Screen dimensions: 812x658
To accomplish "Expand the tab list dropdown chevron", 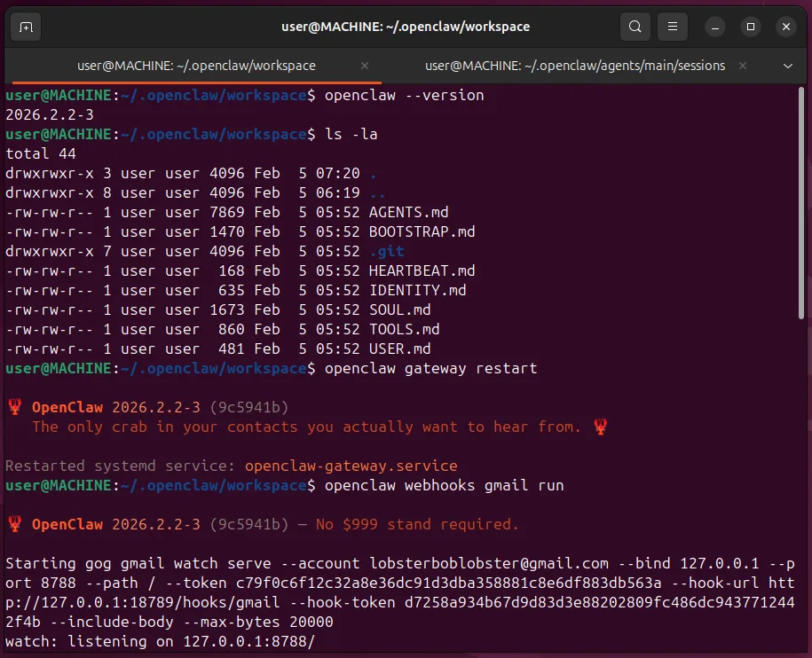I will [787, 66].
